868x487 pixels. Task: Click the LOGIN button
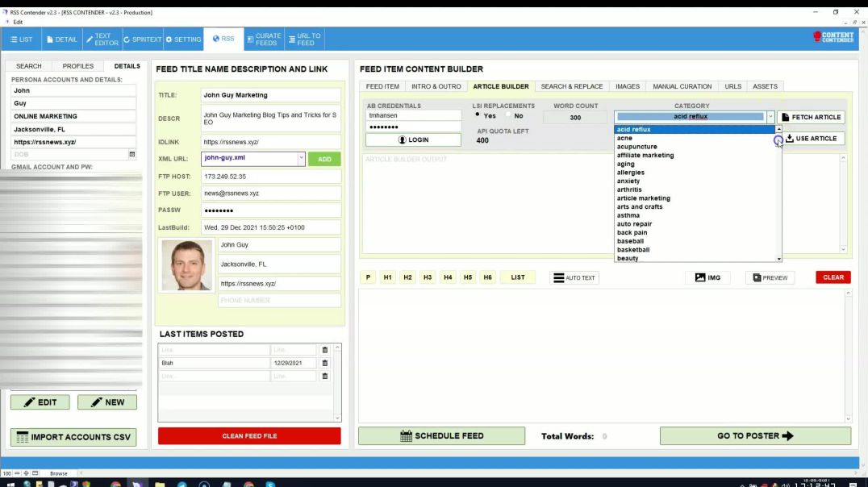click(x=413, y=140)
